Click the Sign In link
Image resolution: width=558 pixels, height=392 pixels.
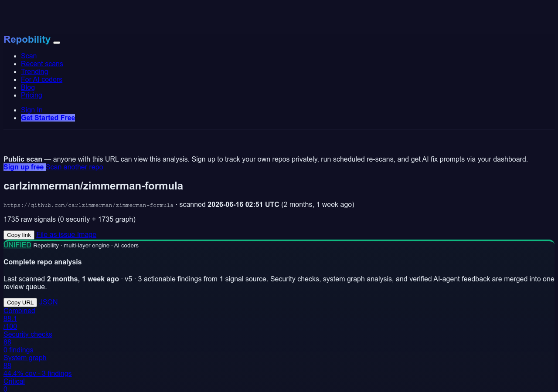tap(32, 110)
